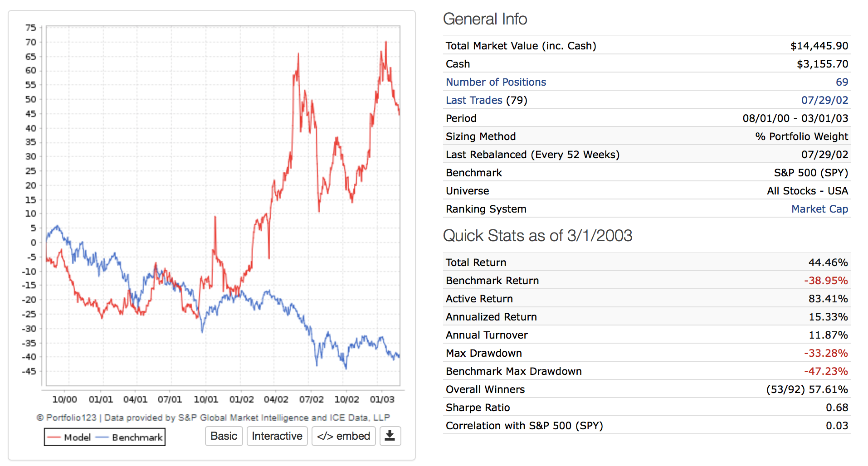
Task: Select the Benchmark Return value -38.95%
Action: [x=825, y=281]
